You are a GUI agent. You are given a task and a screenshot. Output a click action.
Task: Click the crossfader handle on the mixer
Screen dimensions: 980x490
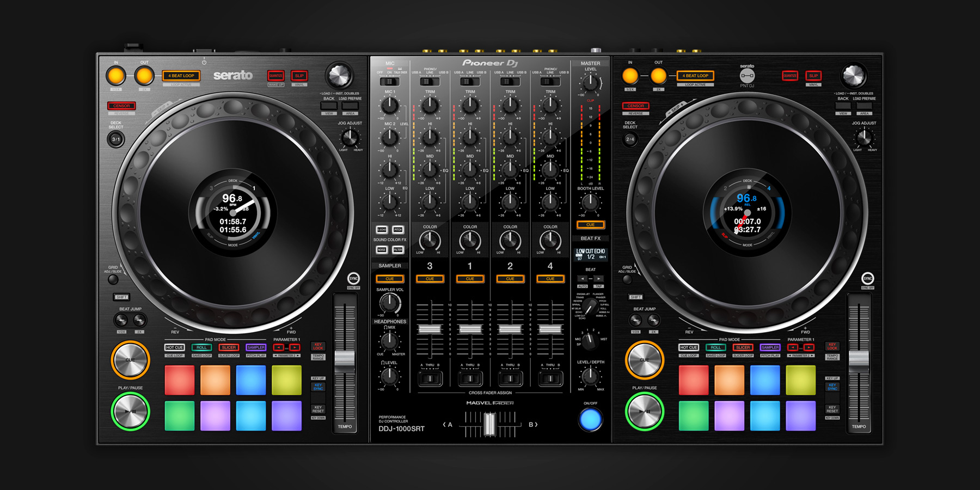(x=489, y=425)
